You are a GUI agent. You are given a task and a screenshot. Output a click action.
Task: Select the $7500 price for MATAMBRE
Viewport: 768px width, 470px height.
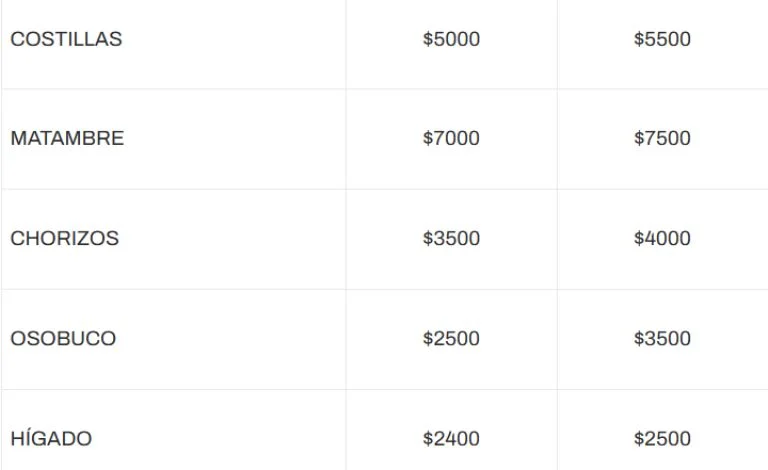(x=662, y=138)
